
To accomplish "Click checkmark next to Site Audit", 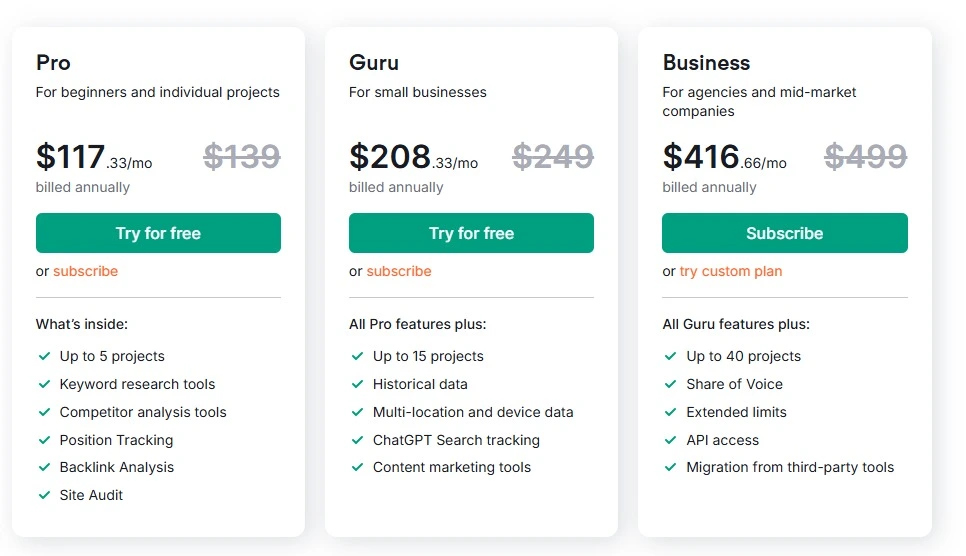I will coord(44,495).
